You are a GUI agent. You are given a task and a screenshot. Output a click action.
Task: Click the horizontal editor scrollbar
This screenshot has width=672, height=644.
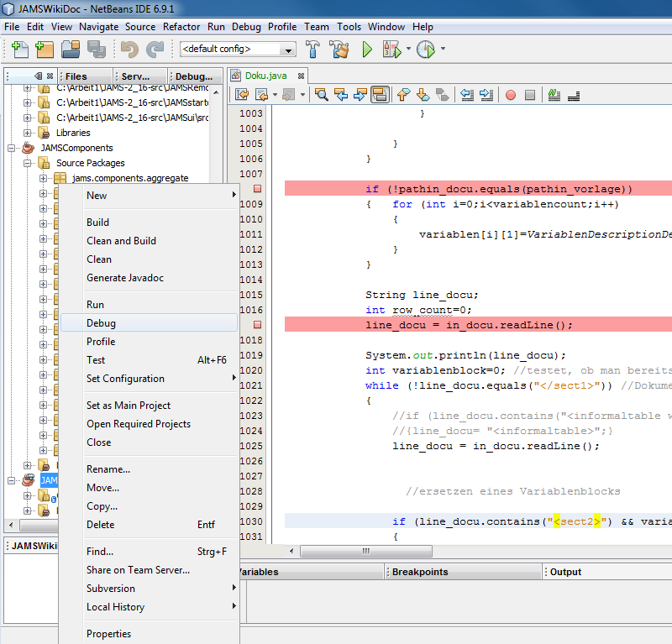(365, 551)
